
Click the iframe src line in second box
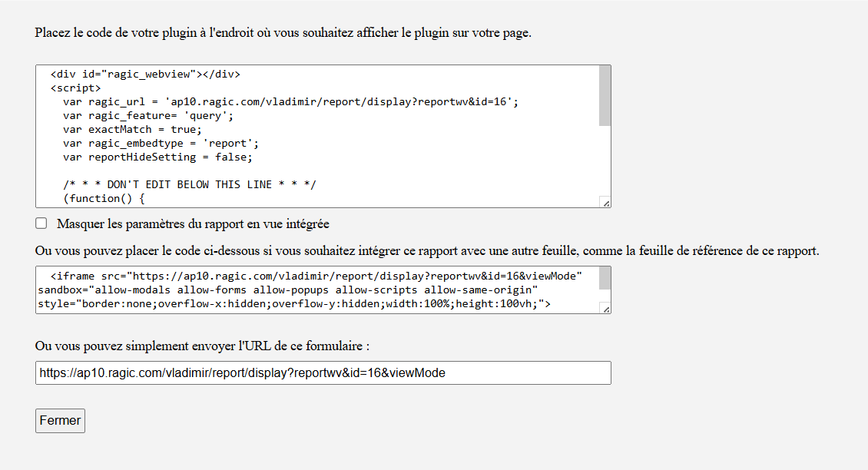point(316,275)
